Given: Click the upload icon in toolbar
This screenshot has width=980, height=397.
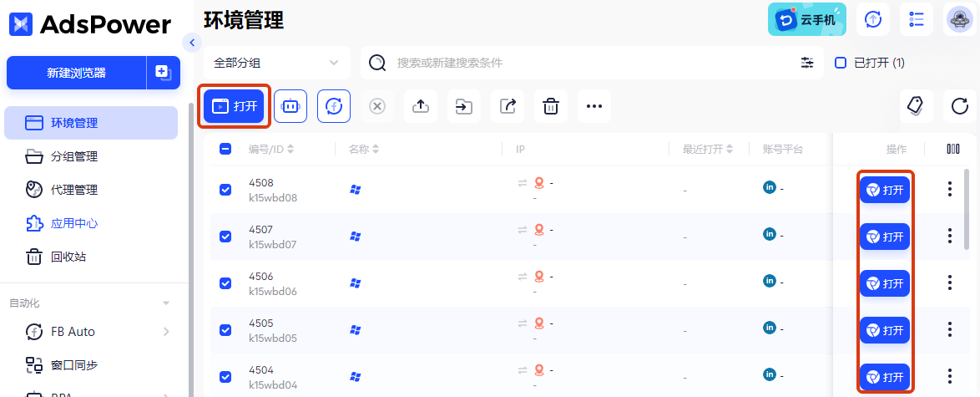Looking at the screenshot, I should coord(421,106).
